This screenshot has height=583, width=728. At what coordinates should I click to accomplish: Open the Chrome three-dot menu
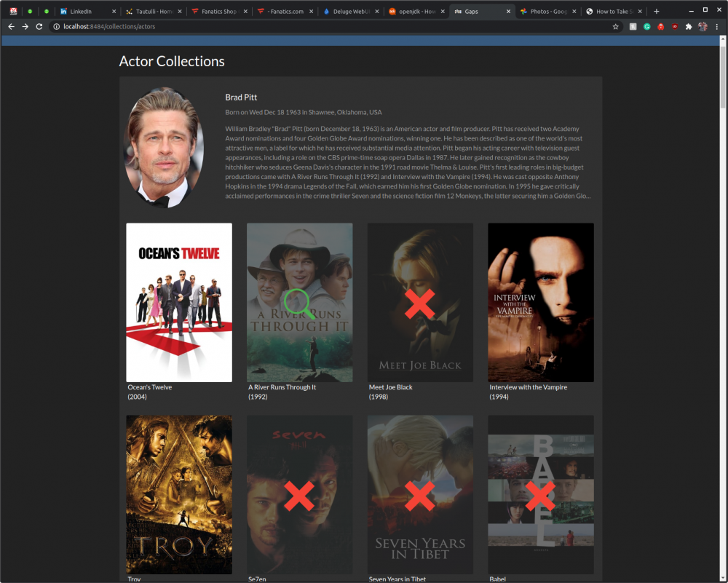[x=717, y=26]
